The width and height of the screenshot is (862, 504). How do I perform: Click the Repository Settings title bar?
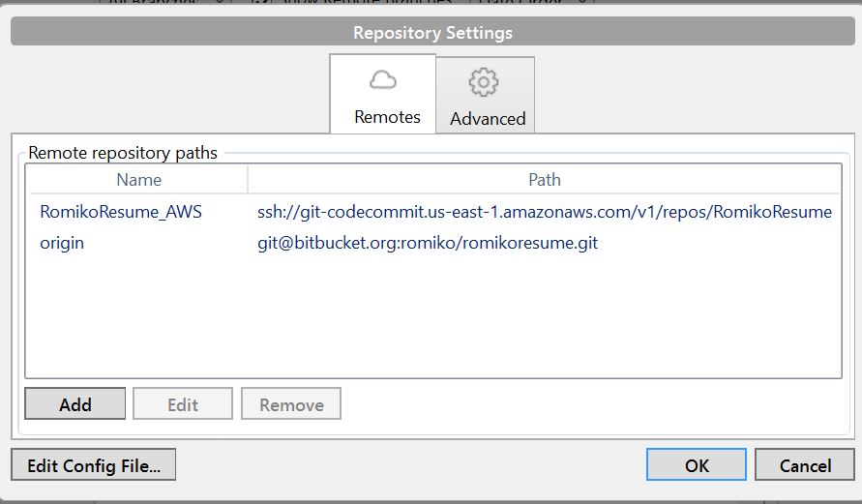431,33
